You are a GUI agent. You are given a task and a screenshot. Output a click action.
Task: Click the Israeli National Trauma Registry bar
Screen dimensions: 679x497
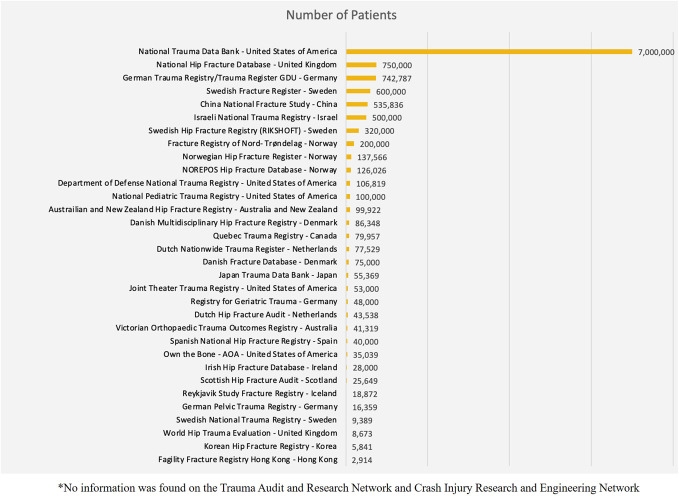[355, 117]
